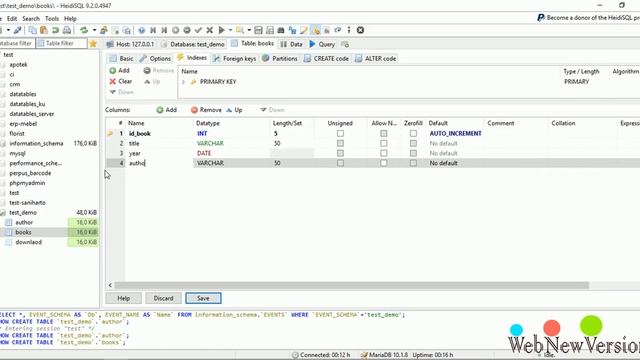Open the Data tab
Viewport: 640px width, 360px height.
pyautogui.click(x=291, y=44)
